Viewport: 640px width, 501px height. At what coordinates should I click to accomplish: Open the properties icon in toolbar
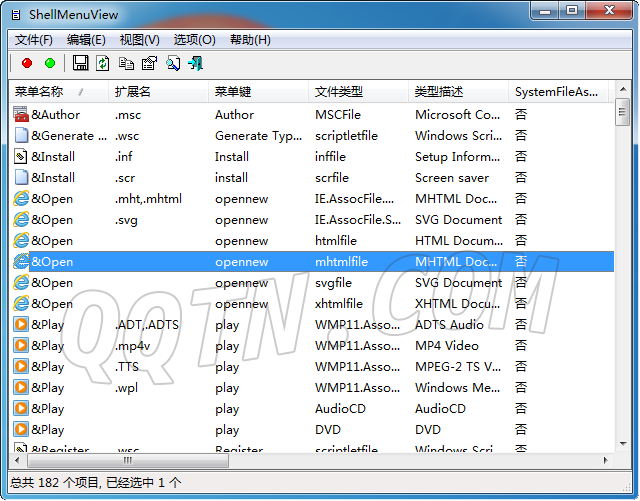coord(149,63)
